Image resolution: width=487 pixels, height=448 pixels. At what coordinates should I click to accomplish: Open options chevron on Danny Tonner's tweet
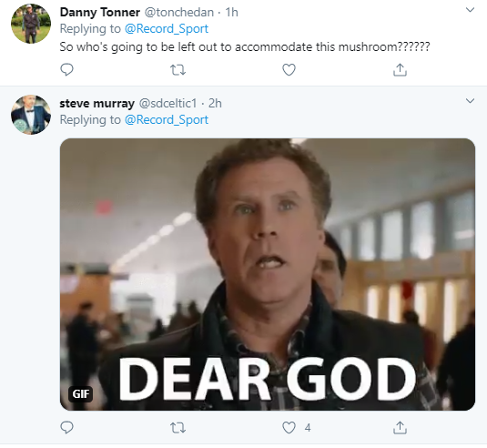[470, 10]
